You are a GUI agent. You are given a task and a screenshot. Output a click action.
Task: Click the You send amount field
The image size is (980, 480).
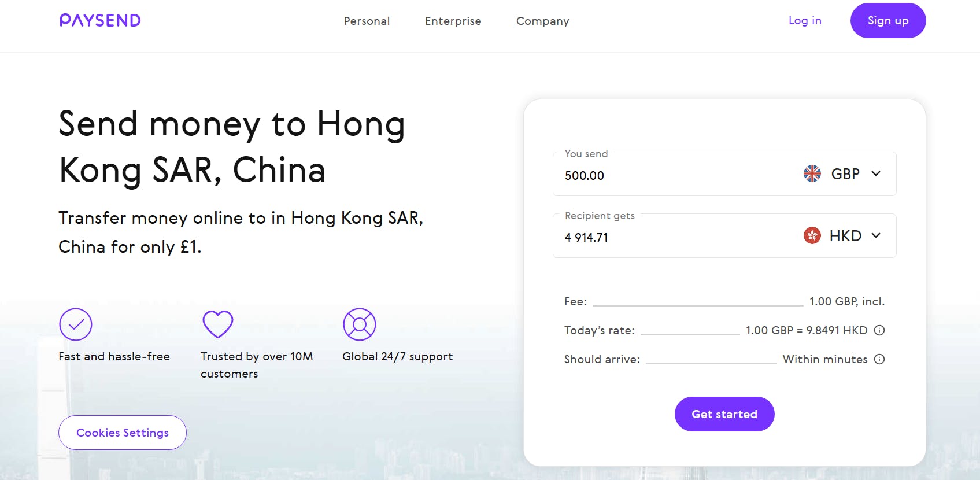pyautogui.click(x=665, y=176)
